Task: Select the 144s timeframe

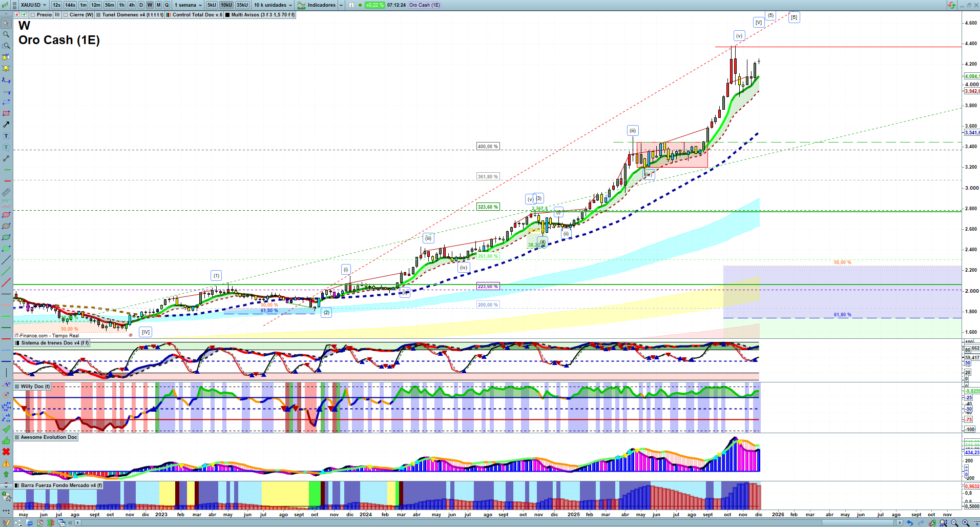Action: click(70, 5)
